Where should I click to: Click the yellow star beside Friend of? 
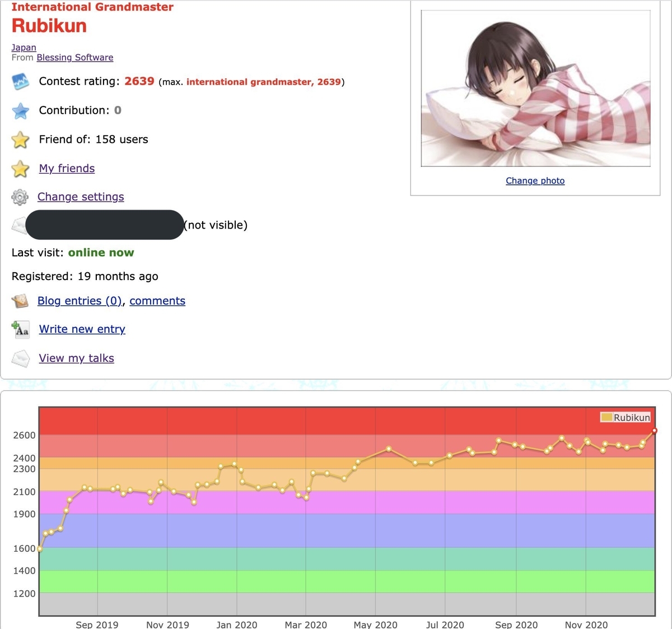pos(20,139)
